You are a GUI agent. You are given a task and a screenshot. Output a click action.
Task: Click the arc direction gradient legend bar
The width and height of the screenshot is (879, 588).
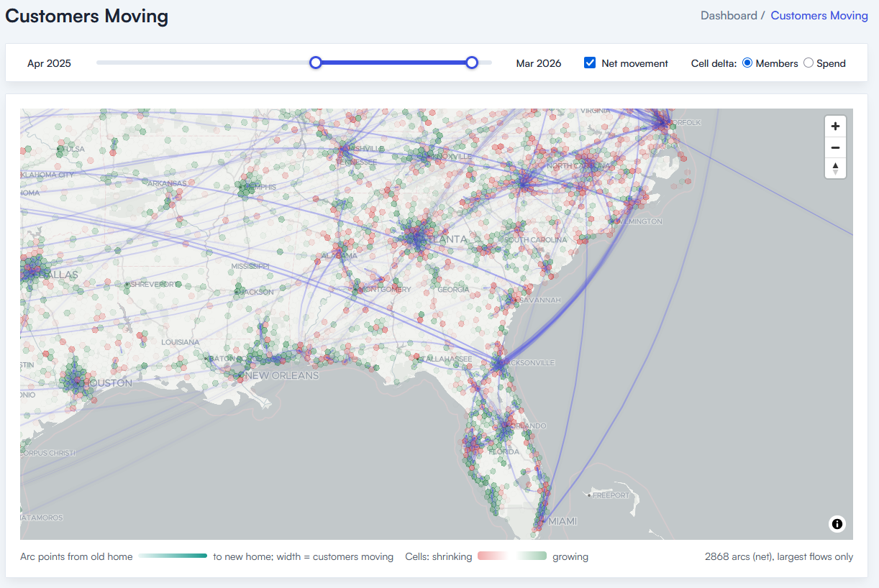pyautogui.click(x=173, y=556)
